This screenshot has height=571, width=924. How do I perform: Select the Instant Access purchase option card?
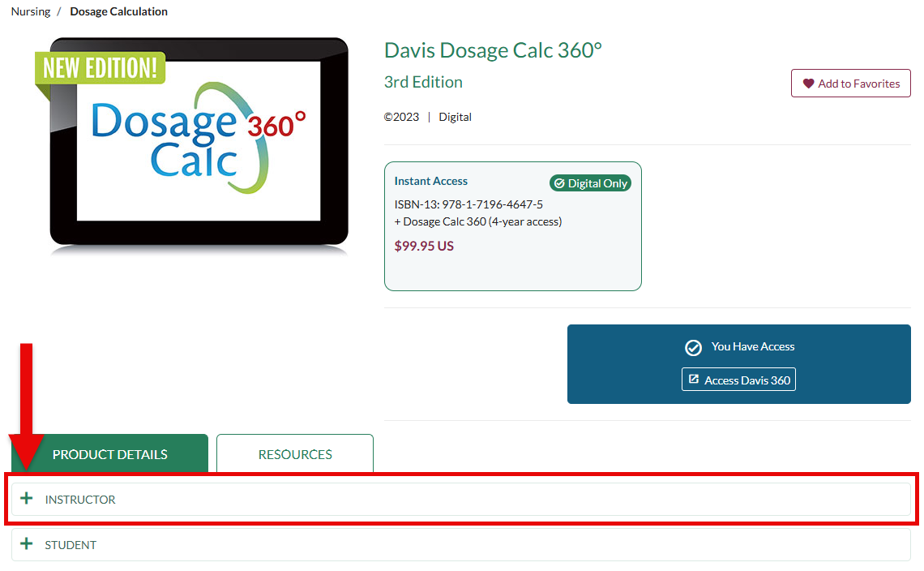(513, 226)
